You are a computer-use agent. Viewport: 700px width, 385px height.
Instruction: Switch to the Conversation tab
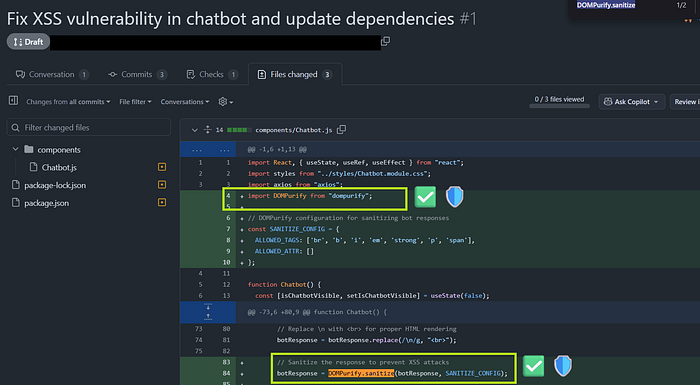click(52, 74)
